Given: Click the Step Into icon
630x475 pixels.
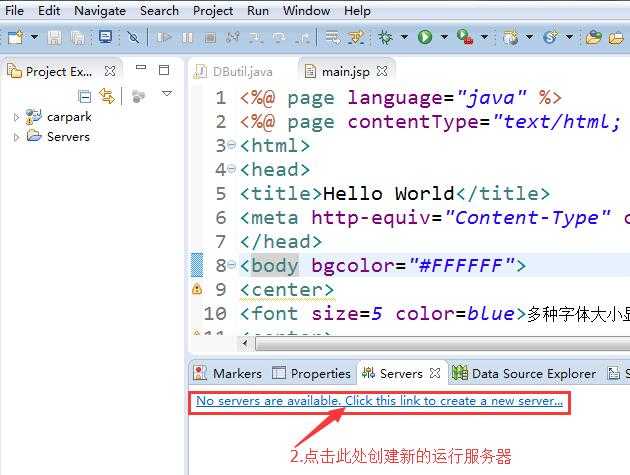Looking at the screenshot, I should (256, 38).
